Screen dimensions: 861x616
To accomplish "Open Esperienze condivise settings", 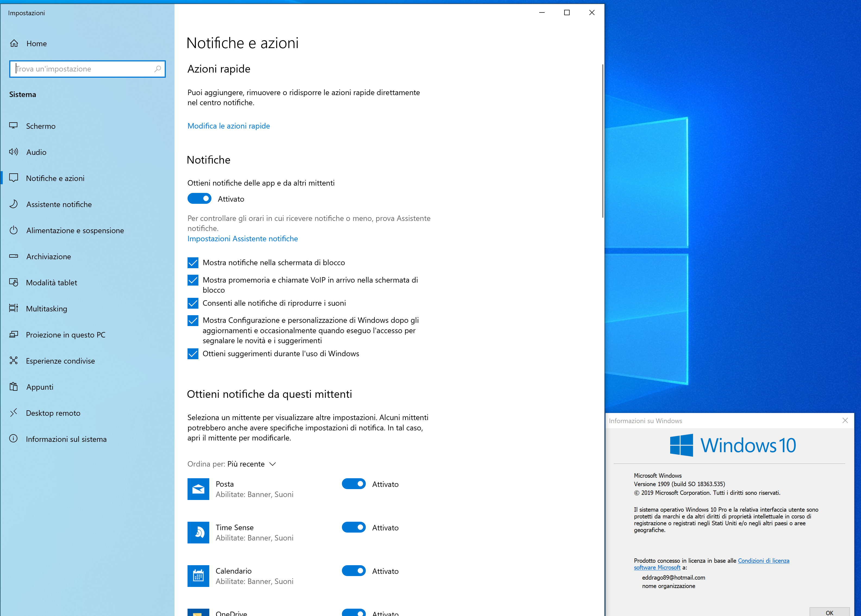I will [x=87, y=361].
